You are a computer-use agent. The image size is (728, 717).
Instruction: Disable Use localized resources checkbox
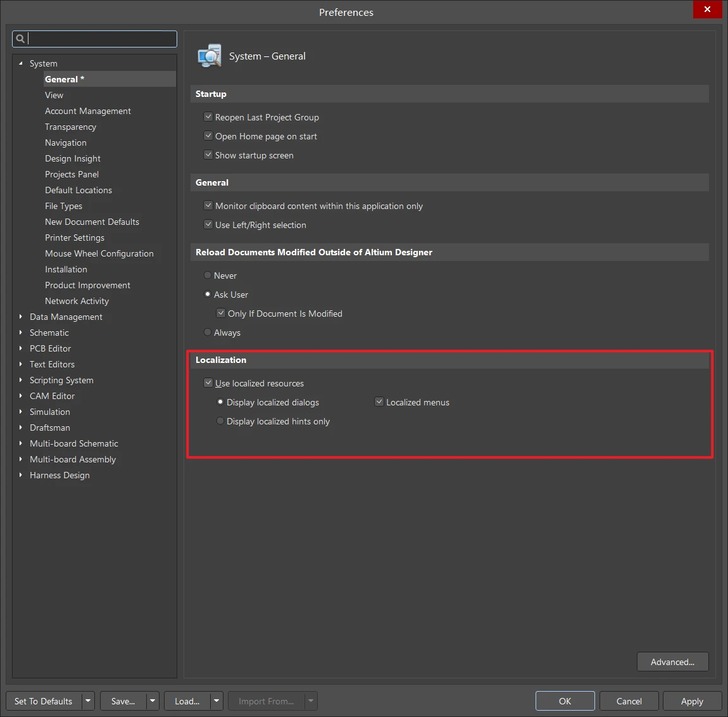coord(208,383)
